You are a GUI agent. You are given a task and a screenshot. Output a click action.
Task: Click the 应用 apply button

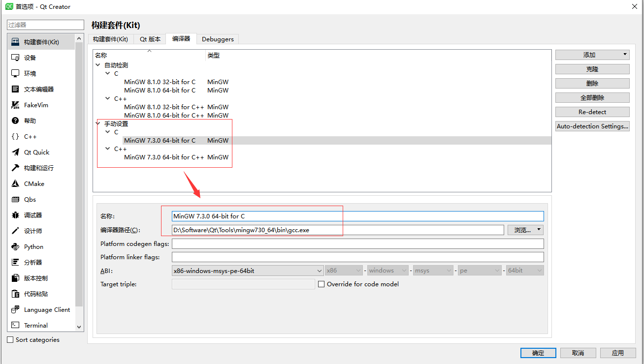coord(618,353)
